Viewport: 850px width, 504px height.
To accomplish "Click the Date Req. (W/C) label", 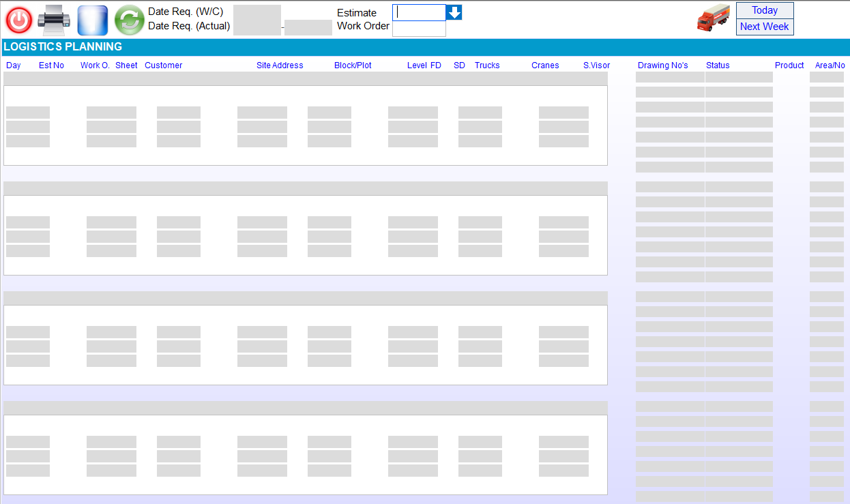I will click(186, 12).
